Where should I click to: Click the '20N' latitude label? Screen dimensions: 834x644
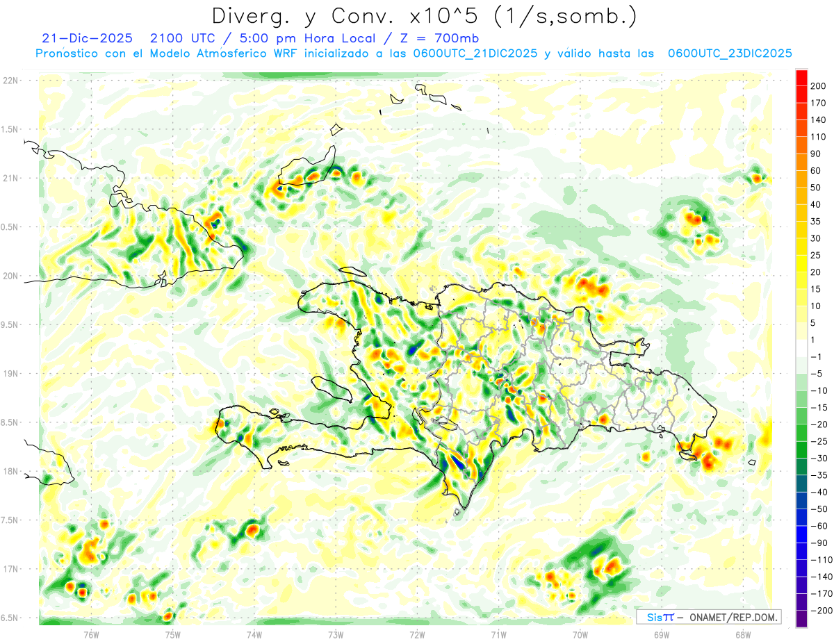(x=10, y=276)
